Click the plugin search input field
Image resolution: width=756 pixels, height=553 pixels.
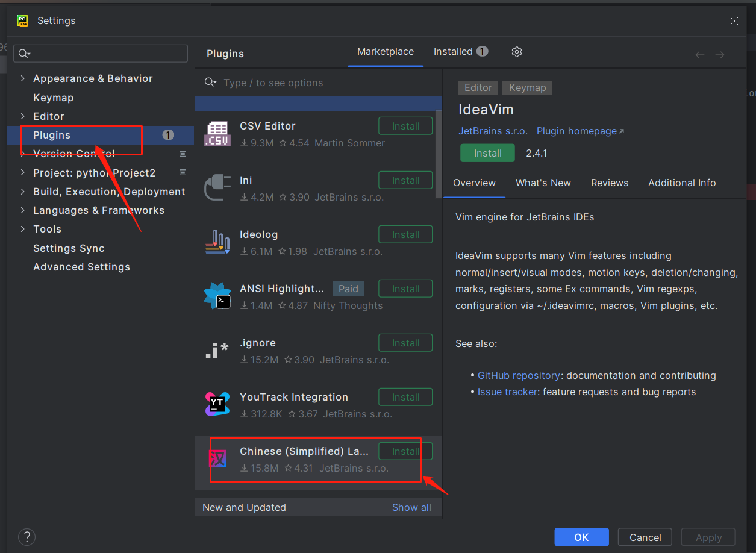318,83
